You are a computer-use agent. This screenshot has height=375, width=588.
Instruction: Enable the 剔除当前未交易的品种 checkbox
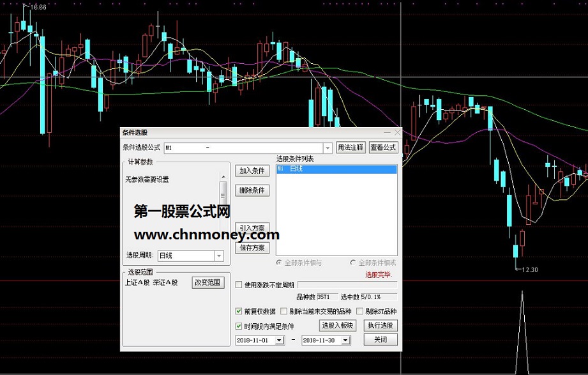coord(284,311)
